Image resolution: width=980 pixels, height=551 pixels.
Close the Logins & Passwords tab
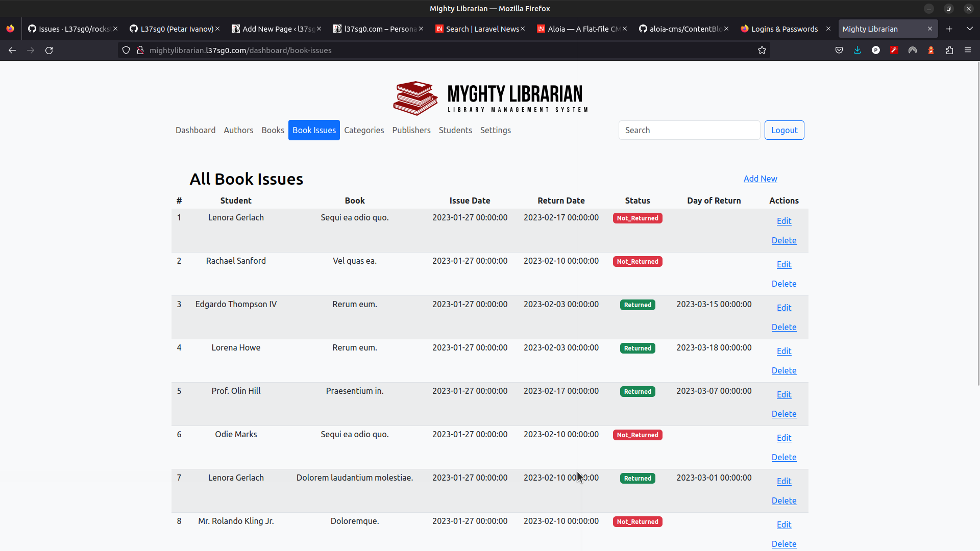coord(828,29)
